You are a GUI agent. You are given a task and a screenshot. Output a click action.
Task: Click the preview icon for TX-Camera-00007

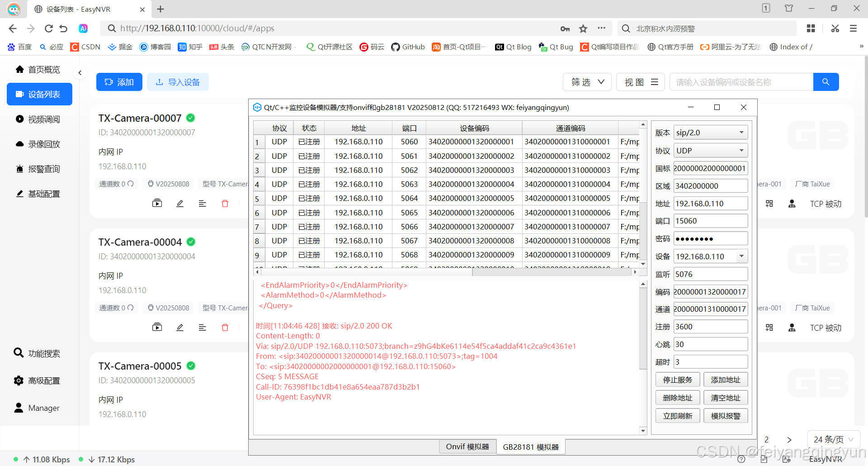(x=157, y=203)
